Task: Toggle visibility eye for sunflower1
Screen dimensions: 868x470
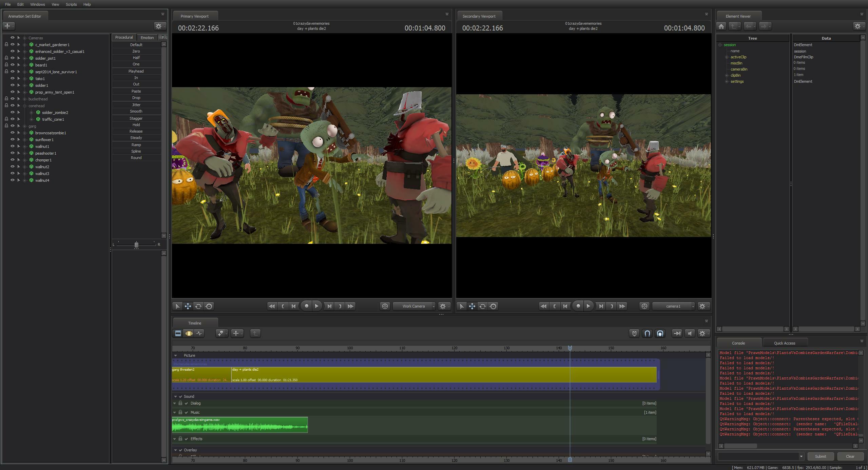Action: [13, 139]
